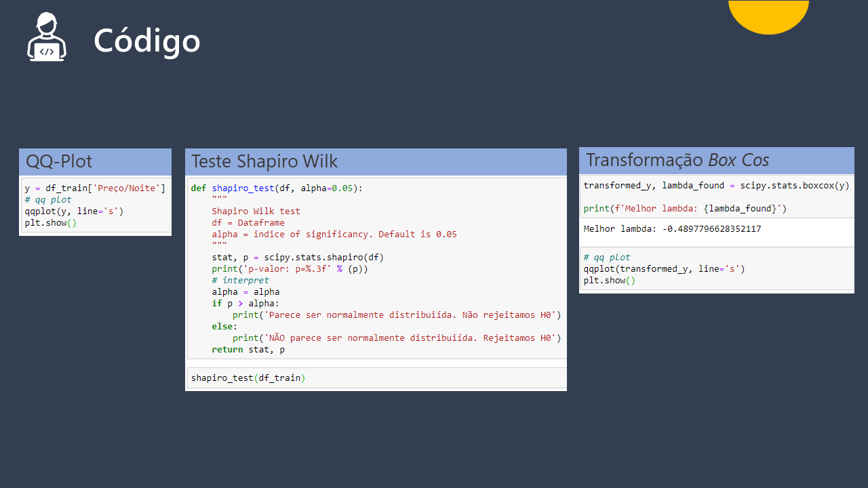Click the "Transformação Box Cos" heading
This screenshot has height=488, width=868.
677,160
